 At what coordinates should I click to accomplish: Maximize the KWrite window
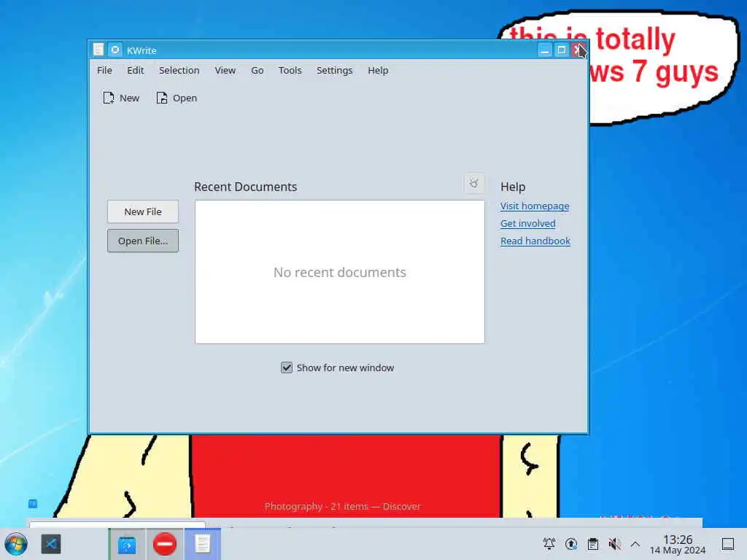562,50
